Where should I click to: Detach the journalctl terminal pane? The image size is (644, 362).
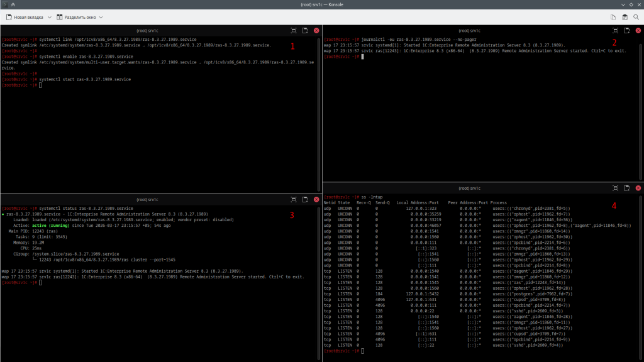click(x=626, y=30)
